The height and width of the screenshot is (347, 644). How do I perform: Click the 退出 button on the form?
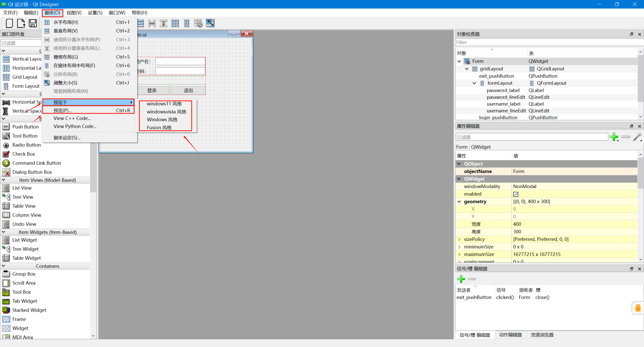point(188,91)
